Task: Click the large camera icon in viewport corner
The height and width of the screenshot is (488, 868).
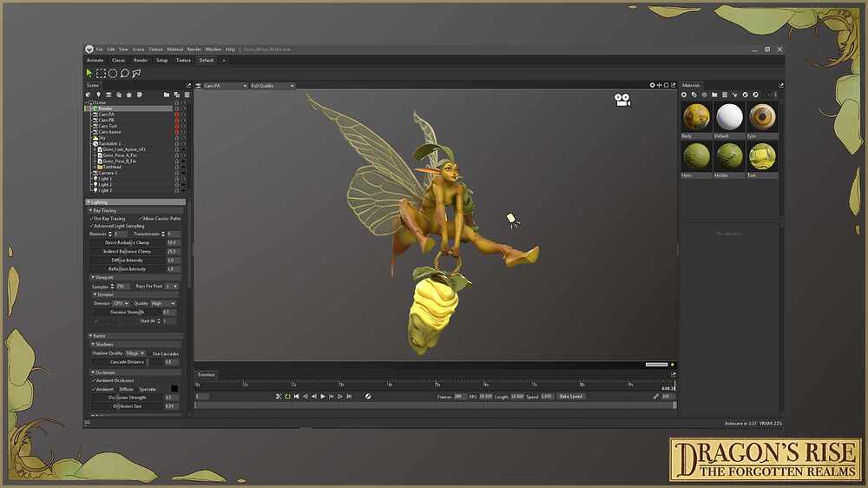Action: pos(622,100)
